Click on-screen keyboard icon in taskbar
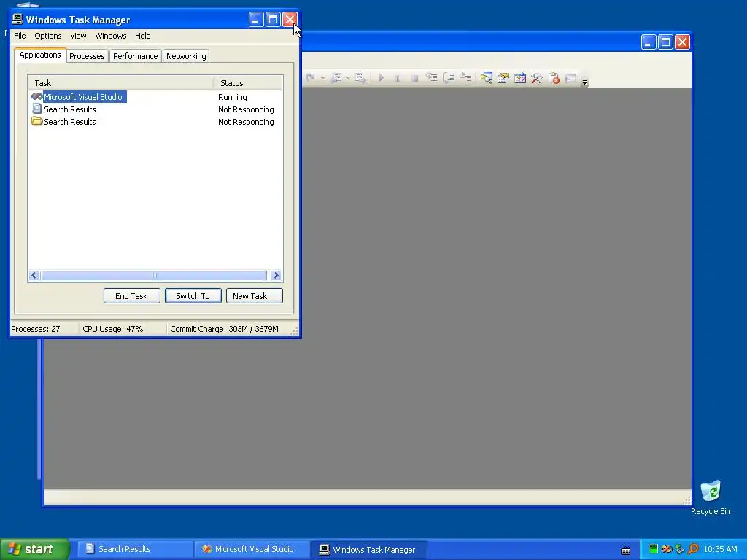Image resolution: width=747 pixels, height=560 pixels. [x=626, y=550]
